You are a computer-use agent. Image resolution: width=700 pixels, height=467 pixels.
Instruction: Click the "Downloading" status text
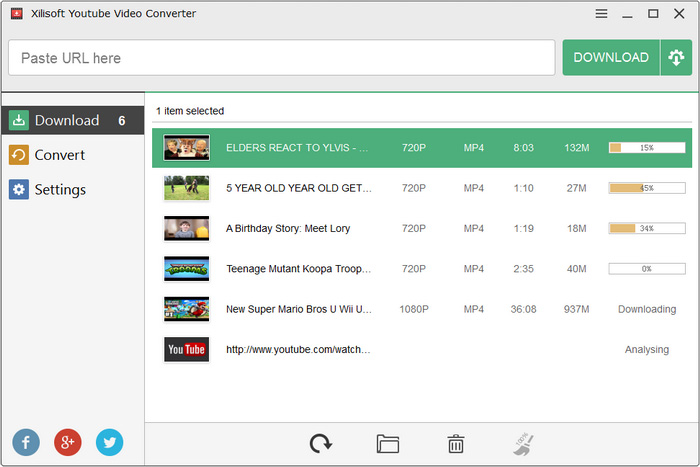[x=647, y=309]
